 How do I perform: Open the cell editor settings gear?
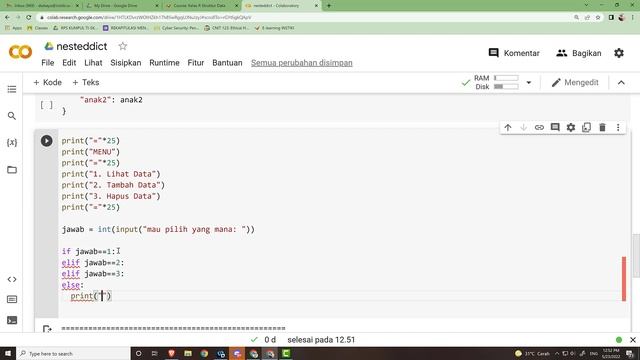[571, 127]
